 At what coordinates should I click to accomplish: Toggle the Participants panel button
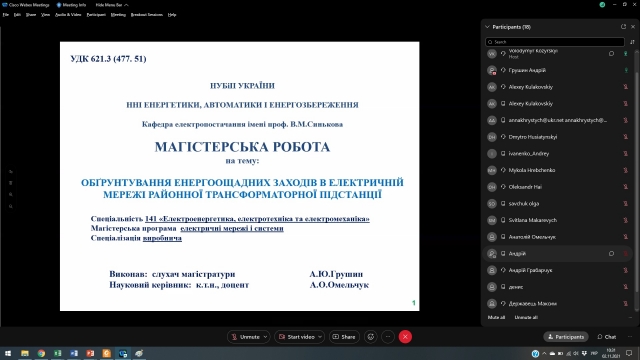coord(566,337)
